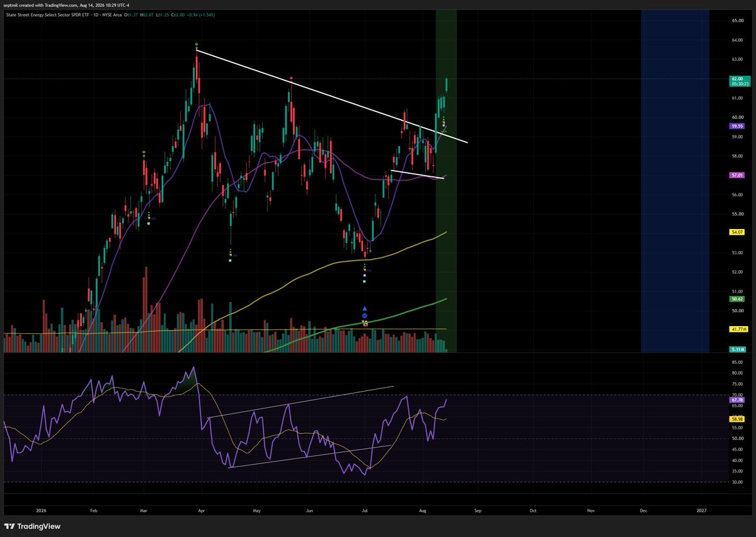Screen dimensions: 756x537
Task: Click the yellow 41.77M volume average label
Action: 738,329
